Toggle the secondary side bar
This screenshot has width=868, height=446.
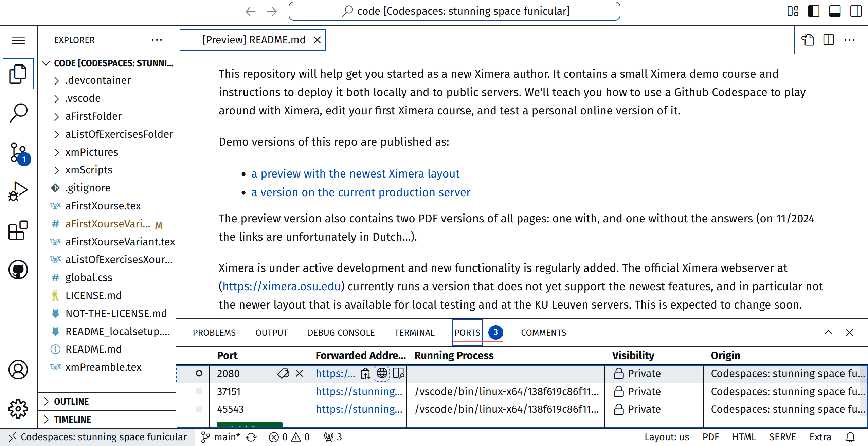(x=856, y=11)
